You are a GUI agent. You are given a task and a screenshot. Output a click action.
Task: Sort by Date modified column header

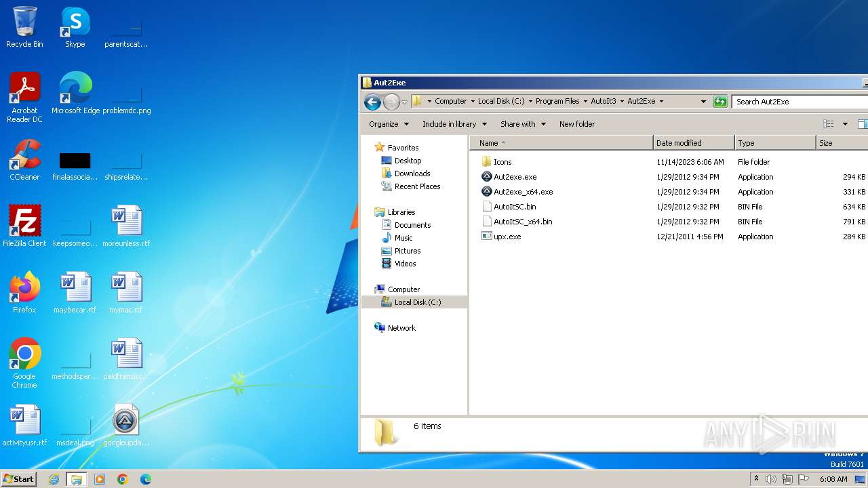coord(694,143)
